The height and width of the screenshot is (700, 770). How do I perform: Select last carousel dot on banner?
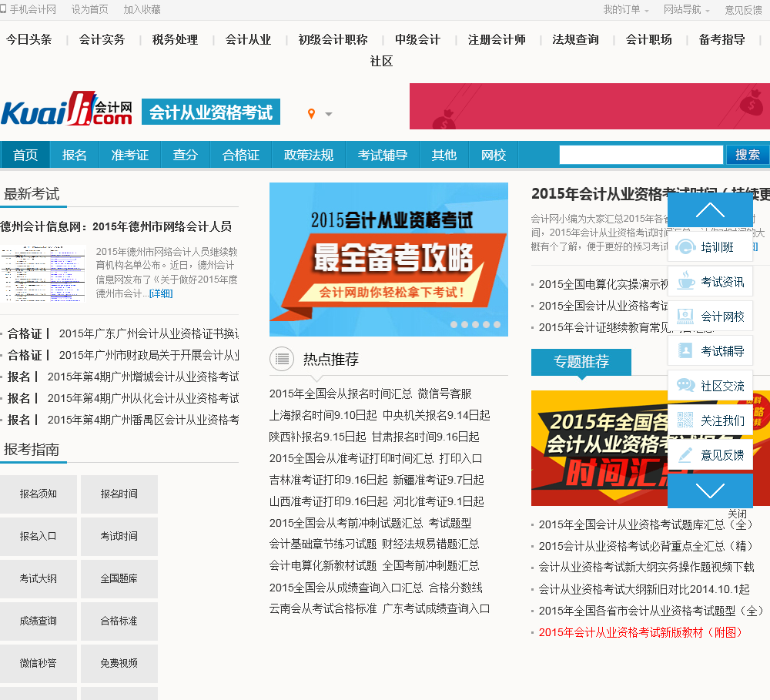tap(497, 325)
